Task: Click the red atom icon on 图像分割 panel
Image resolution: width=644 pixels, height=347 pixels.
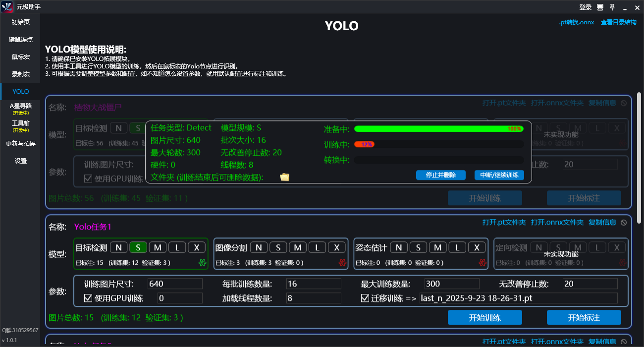Action: coord(342,263)
